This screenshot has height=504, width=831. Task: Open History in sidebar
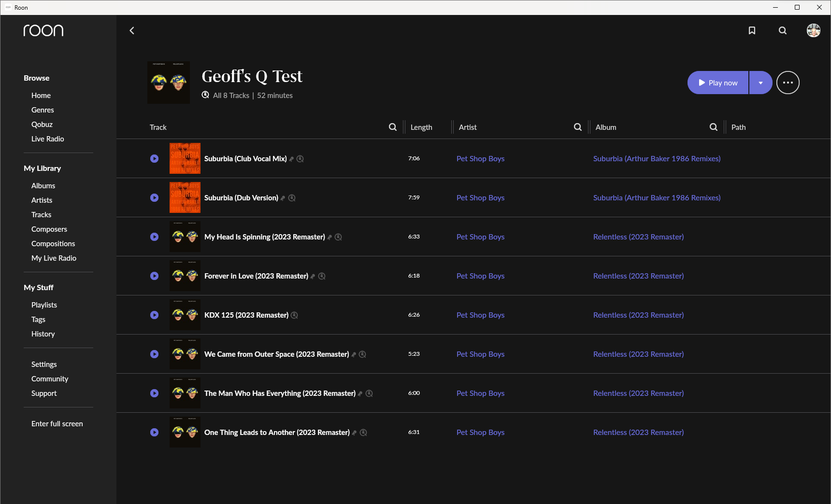tap(43, 334)
